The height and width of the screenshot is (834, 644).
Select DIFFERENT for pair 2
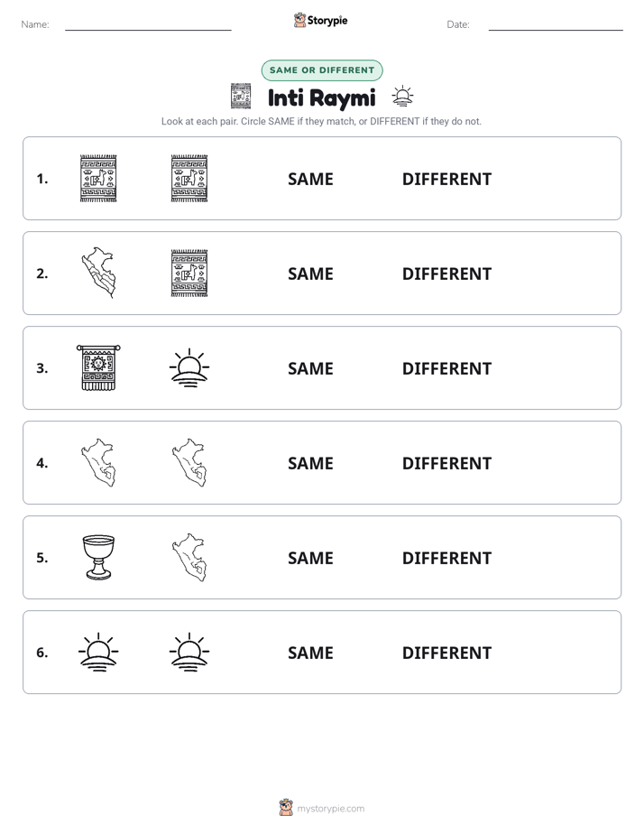[446, 273]
